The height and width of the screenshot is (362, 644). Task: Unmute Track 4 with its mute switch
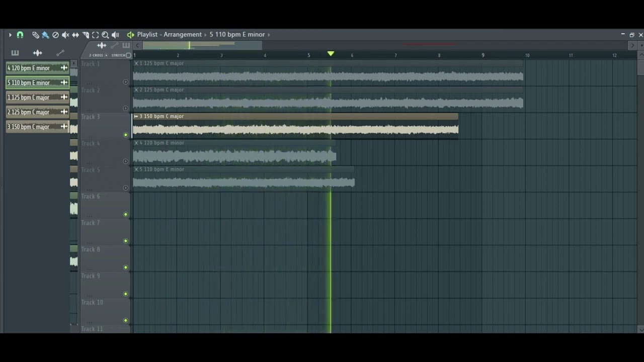pos(125,161)
